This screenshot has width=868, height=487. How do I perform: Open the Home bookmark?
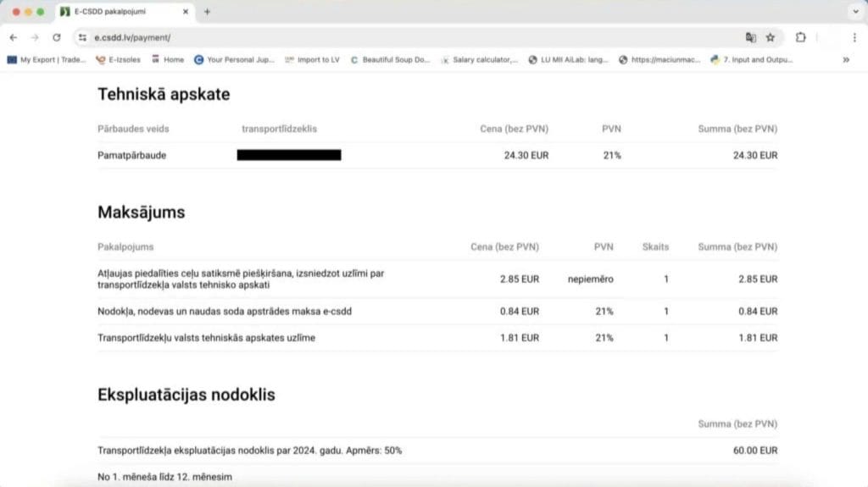[x=168, y=60]
